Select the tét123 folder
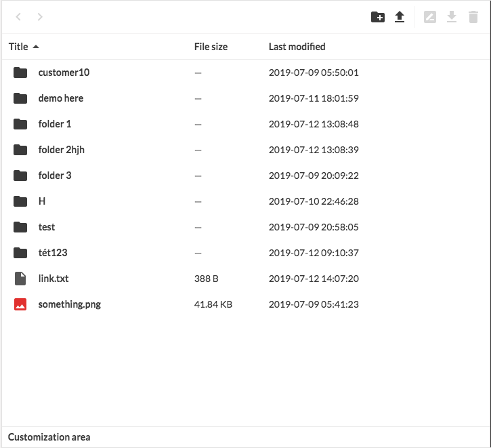 53,253
